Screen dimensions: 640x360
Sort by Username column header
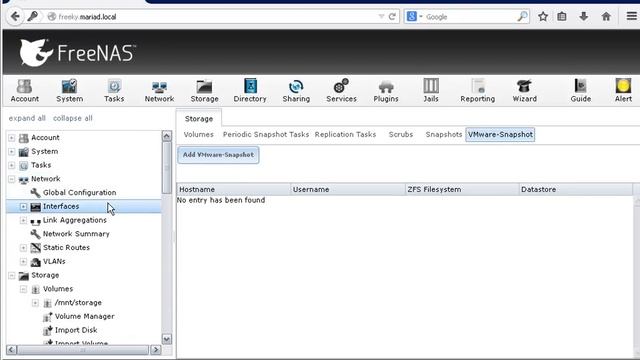(348, 189)
